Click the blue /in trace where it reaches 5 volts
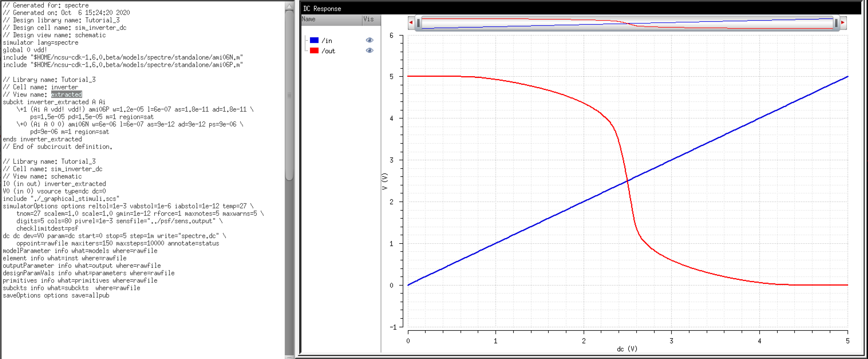The image size is (868, 359). click(847, 77)
